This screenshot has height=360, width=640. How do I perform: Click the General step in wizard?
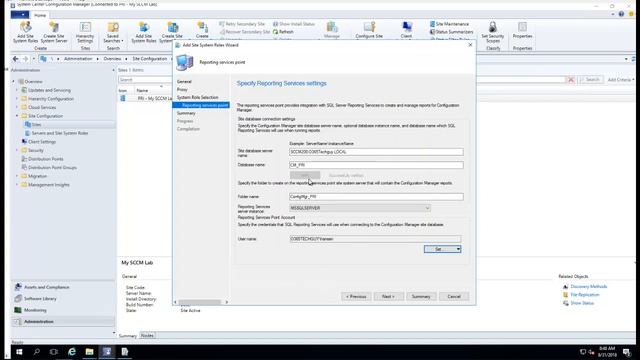pyautogui.click(x=184, y=82)
